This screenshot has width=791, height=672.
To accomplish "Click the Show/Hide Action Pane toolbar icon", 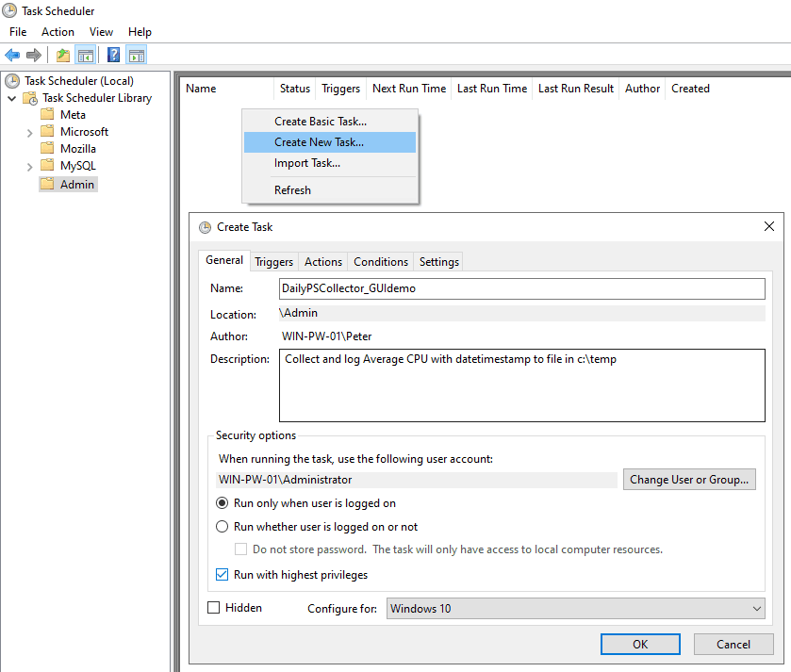I will [x=135, y=55].
